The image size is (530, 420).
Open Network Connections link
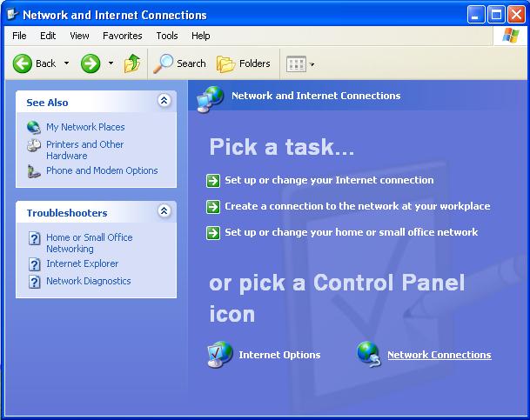pos(439,355)
